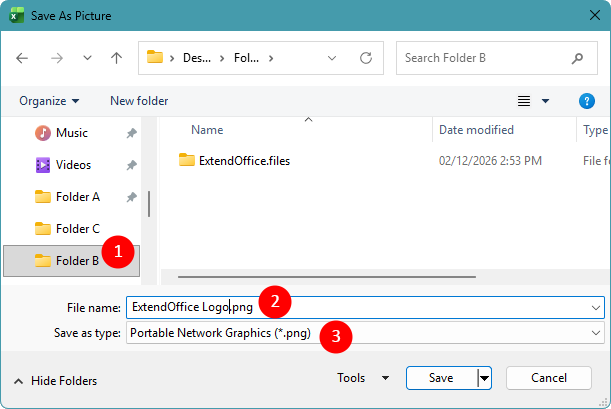Click the folder icon in address bar
Screen dimensions: 611x409
click(x=154, y=57)
